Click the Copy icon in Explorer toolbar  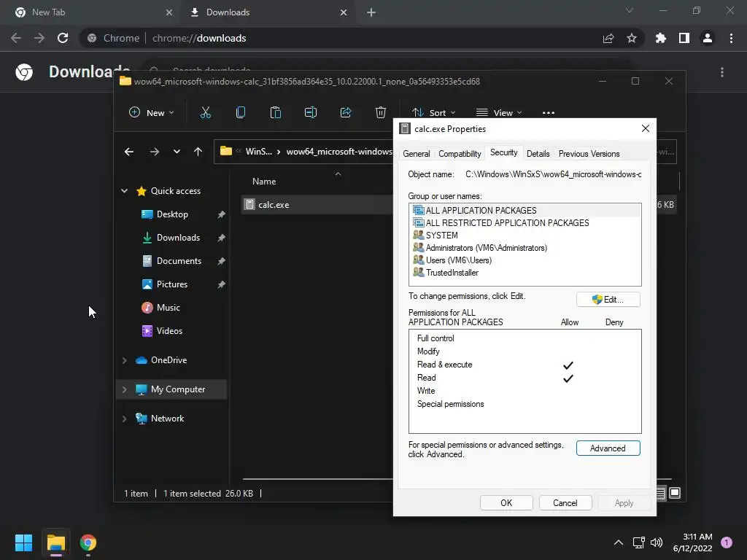click(x=241, y=112)
